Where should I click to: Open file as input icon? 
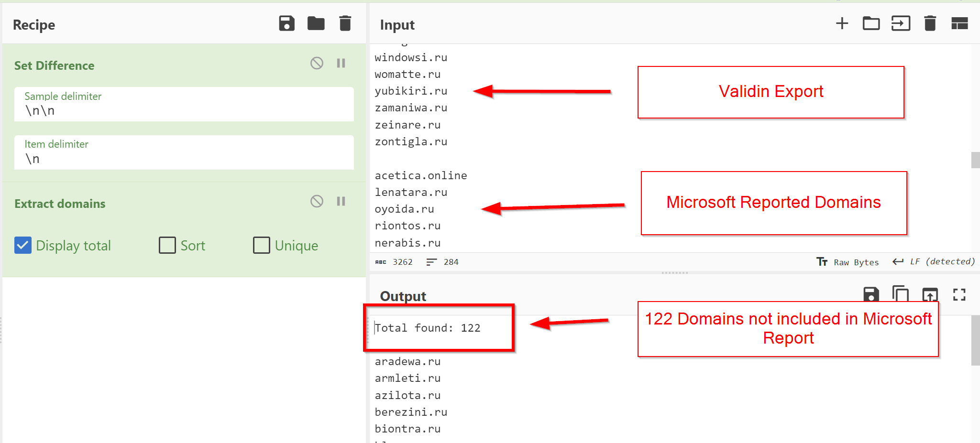point(901,23)
